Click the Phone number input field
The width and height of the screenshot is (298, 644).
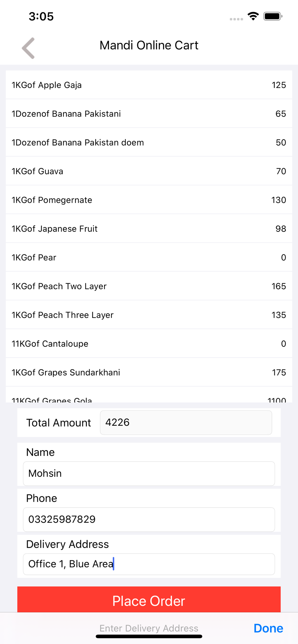pos(149,520)
